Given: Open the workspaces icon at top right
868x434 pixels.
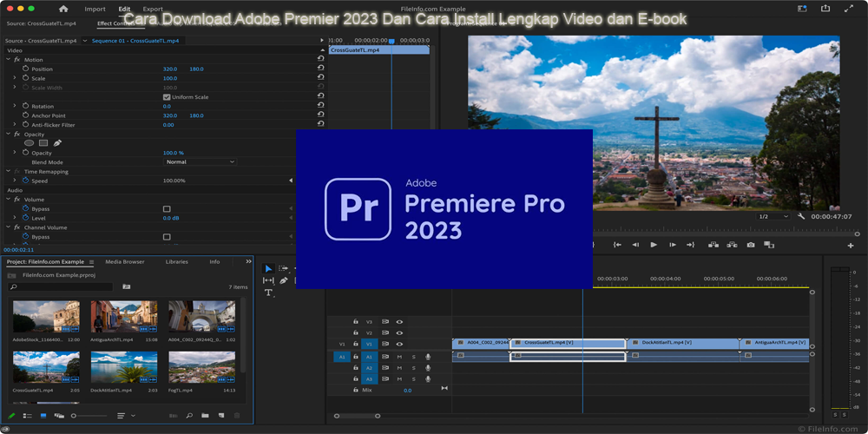Looking at the screenshot, I should pos(802,9).
